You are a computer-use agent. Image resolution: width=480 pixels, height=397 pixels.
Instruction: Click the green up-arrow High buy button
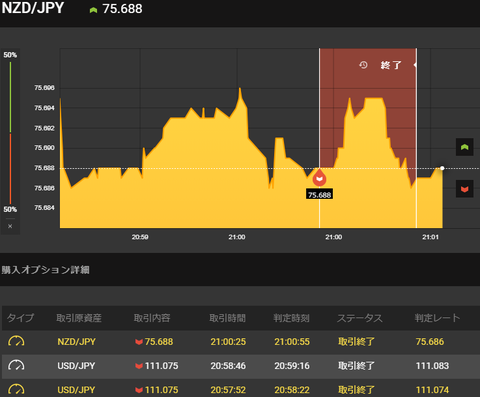(465, 147)
